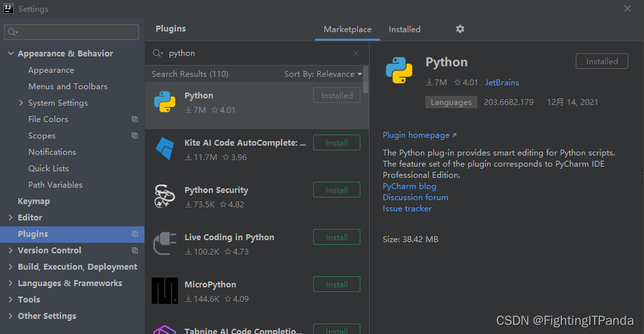Image resolution: width=644 pixels, height=334 pixels.
Task: Open the File Colors settings page
Action: 48,119
